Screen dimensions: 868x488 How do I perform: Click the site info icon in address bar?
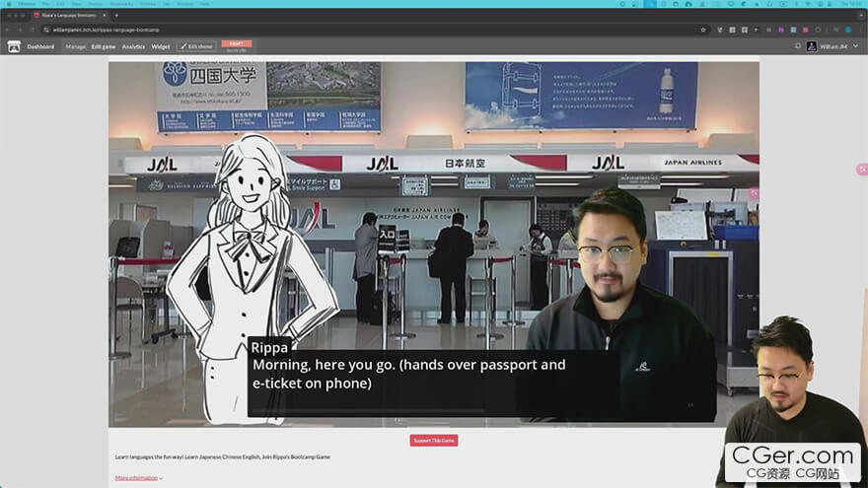pyautogui.click(x=46, y=30)
